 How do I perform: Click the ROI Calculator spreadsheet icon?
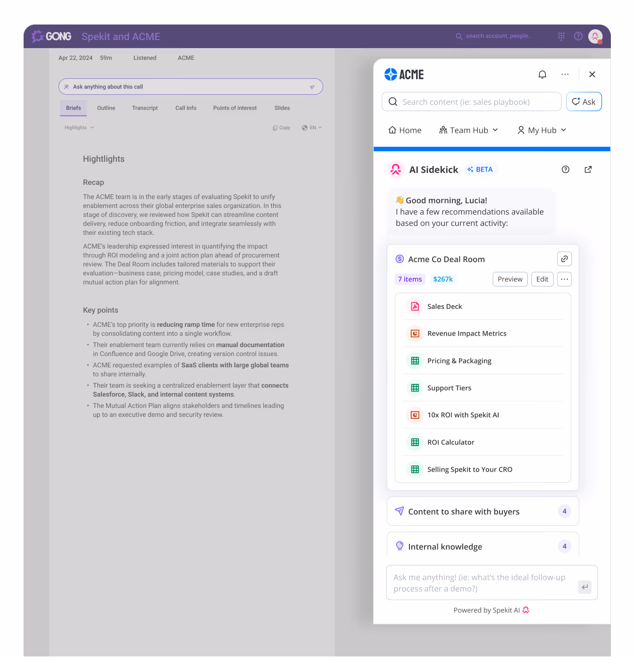tap(415, 442)
